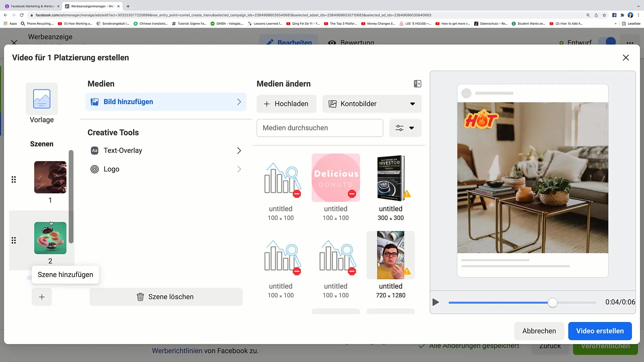The width and height of the screenshot is (644, 362).
Task: Click the drag handle beside scene 2
Action: 14,240
